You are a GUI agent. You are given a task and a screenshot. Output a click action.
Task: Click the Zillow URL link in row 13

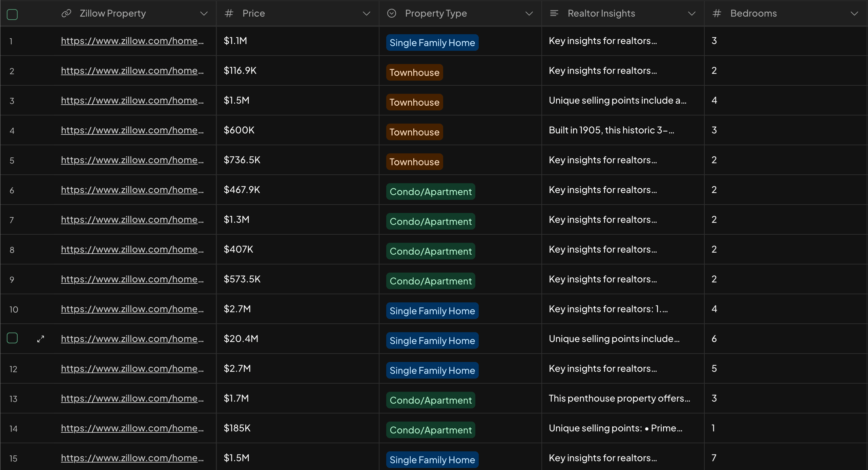click(132, 398)
